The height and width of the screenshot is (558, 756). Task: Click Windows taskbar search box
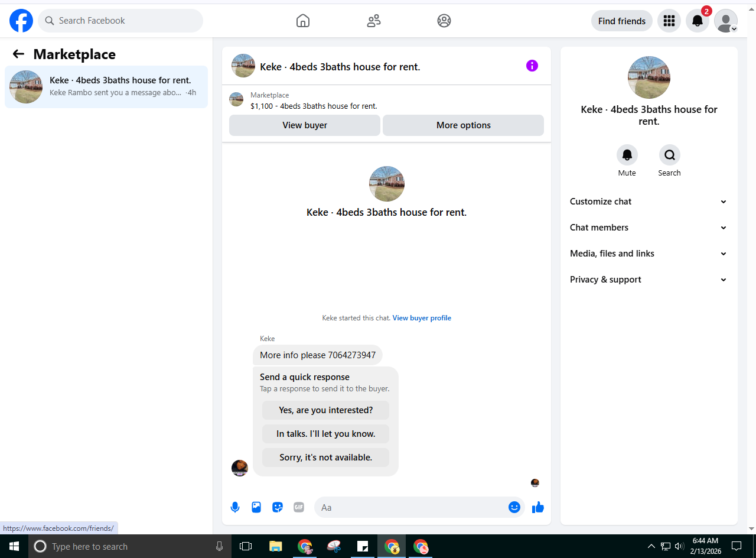130,546
